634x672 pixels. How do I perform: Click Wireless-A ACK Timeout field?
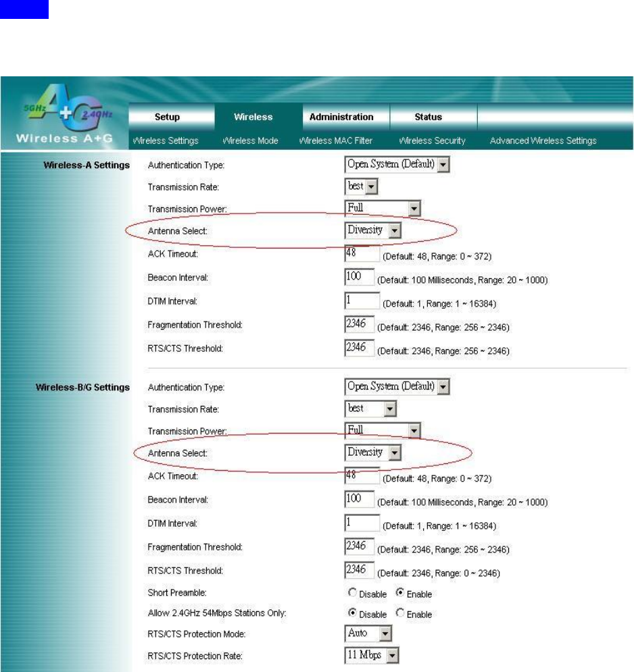[362, 253]
